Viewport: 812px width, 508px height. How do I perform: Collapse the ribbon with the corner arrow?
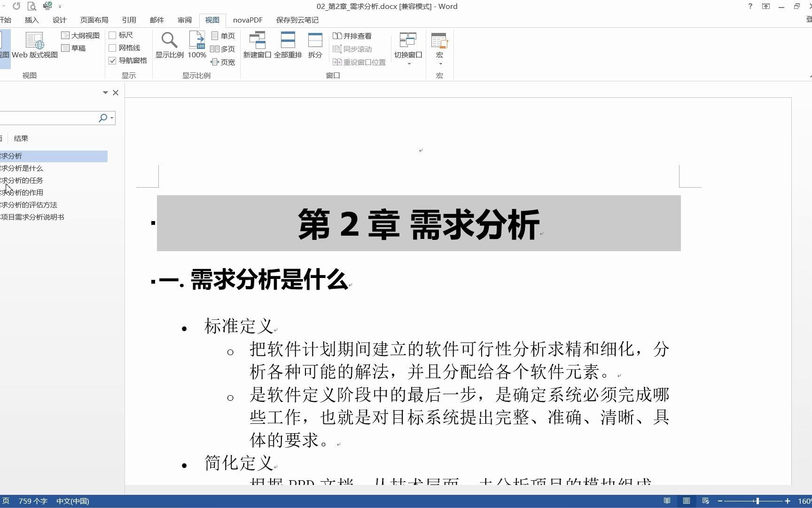coord(810,76)
